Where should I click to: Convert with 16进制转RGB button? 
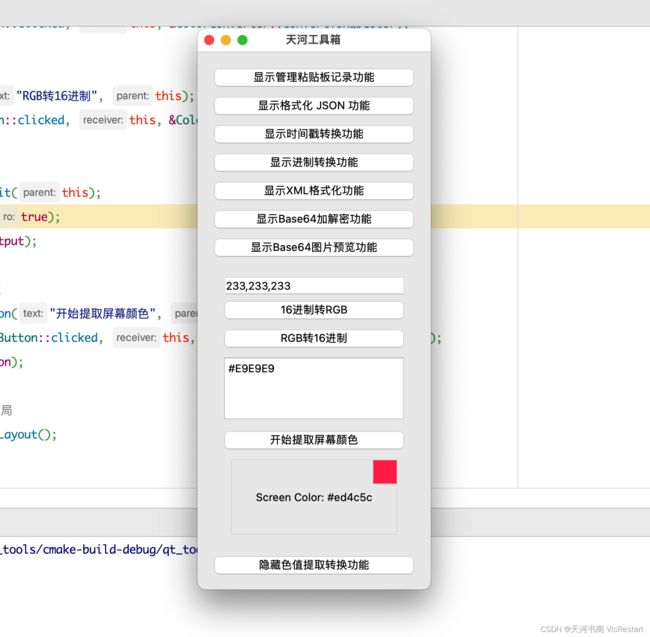coord(314,310)
